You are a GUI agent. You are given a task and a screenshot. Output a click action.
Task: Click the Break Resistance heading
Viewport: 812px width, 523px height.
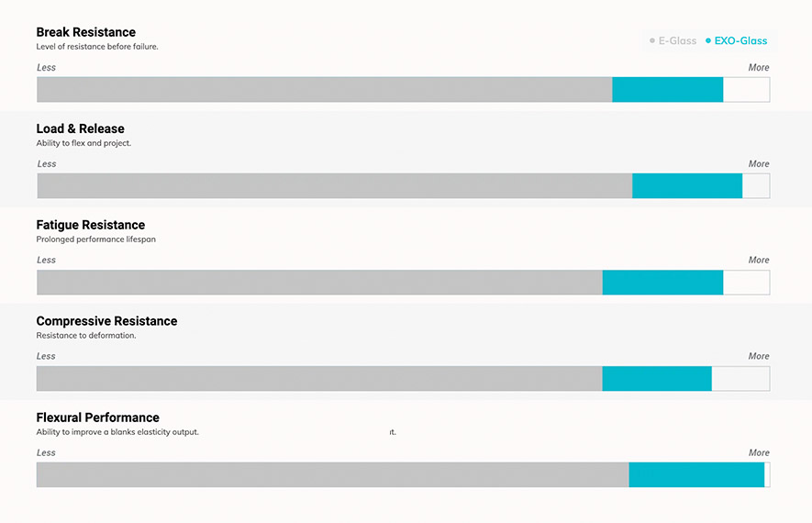(86, 33)
